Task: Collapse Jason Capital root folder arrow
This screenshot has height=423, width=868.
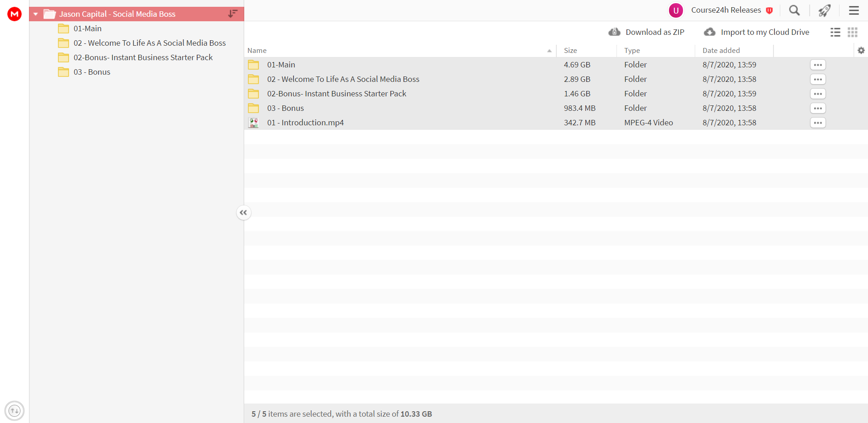Action: pyautogui.click(x=35, y=14)
